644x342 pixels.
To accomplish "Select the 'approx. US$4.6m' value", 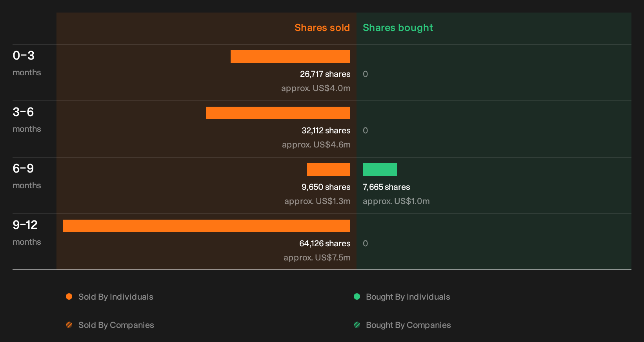I will 316,145.
